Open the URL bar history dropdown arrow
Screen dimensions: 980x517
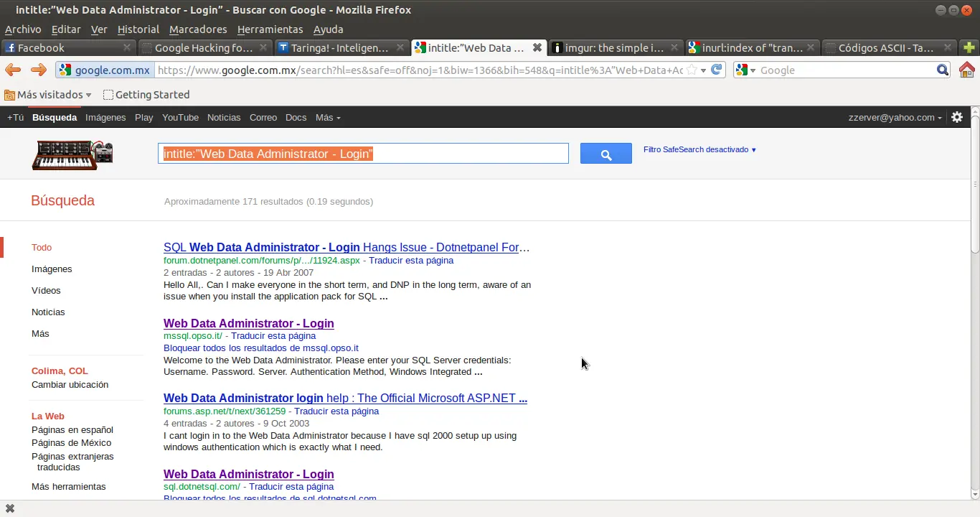click(704, 70)
